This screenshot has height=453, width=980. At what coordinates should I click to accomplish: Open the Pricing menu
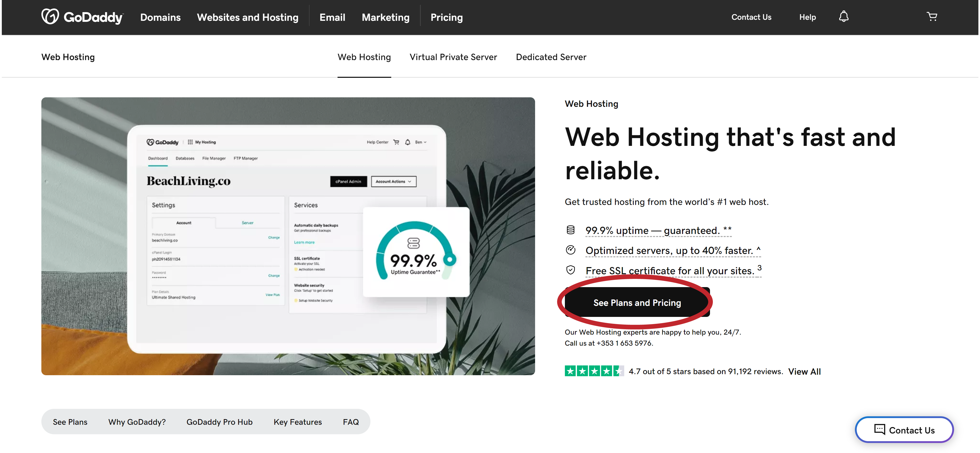coord(447,17)
